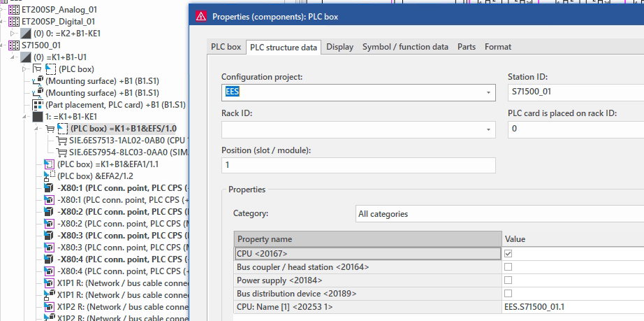
Task: Switch to the Display tab
Action: 339,47
